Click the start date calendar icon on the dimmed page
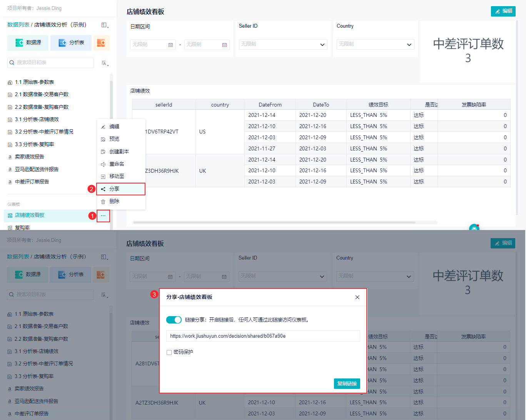Viewport: 526px width, 420px height. pyautogui.click(x=170, y=277)
